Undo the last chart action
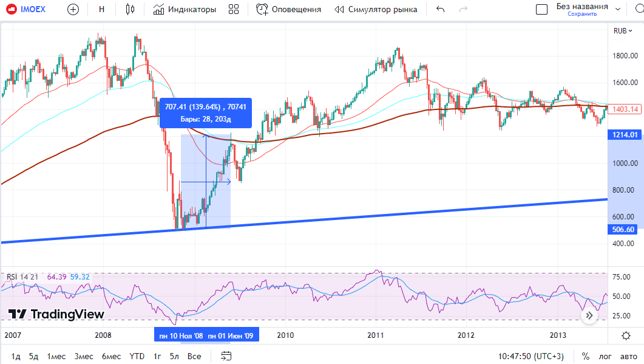The height and width of the screenshot is (364, 644). click(x=440, y=9)
